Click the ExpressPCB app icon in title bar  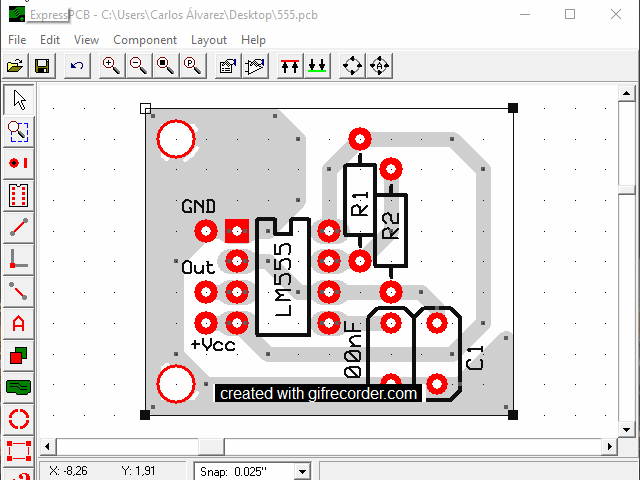point(17,14)
